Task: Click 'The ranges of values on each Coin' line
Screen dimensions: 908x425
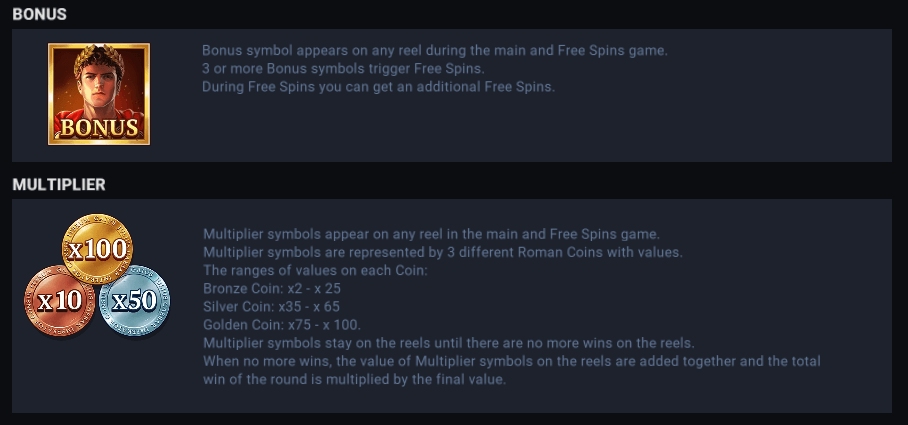Action: [x=314, y=271]
